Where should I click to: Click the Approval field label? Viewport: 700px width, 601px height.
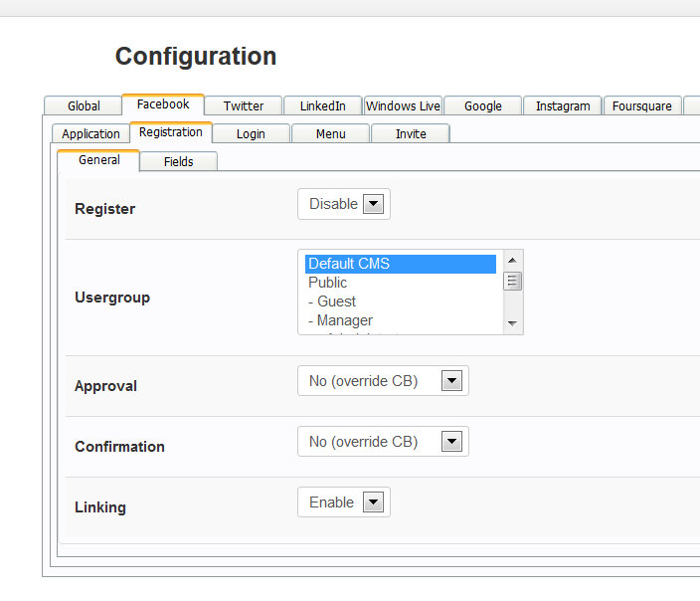[x=105, y=386]
